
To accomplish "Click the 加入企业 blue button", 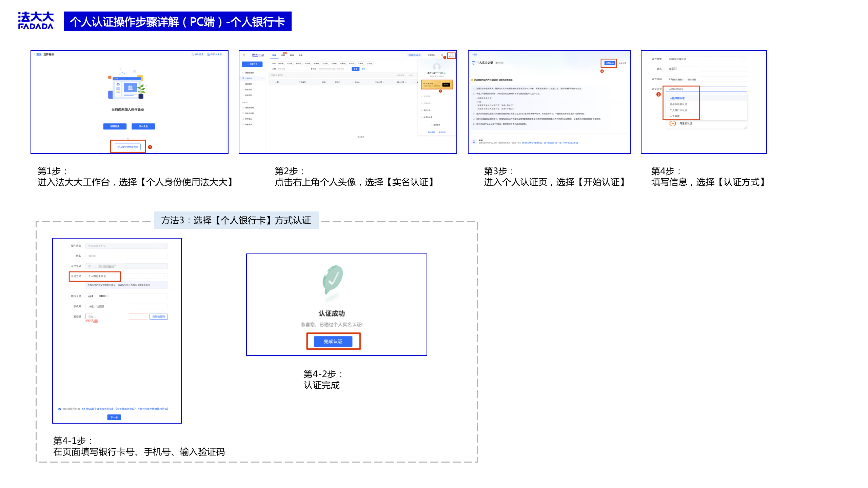I will pos(143,126).
